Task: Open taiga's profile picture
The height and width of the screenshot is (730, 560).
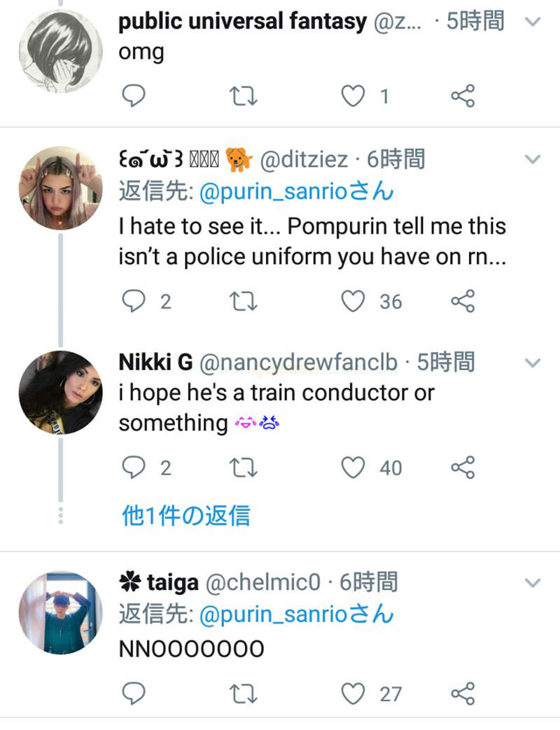Action: click(60, 612)
